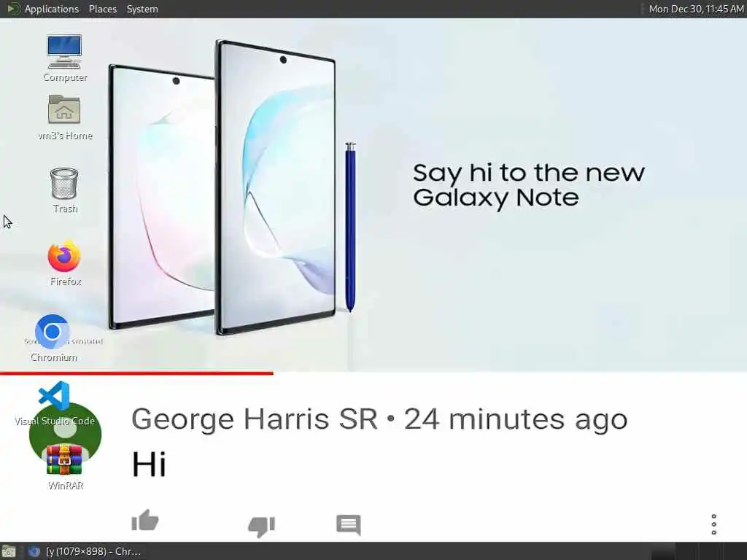The width and height of the screenshot is (747, 560).
Task: Open the System menu
Action: click(142, 9)
